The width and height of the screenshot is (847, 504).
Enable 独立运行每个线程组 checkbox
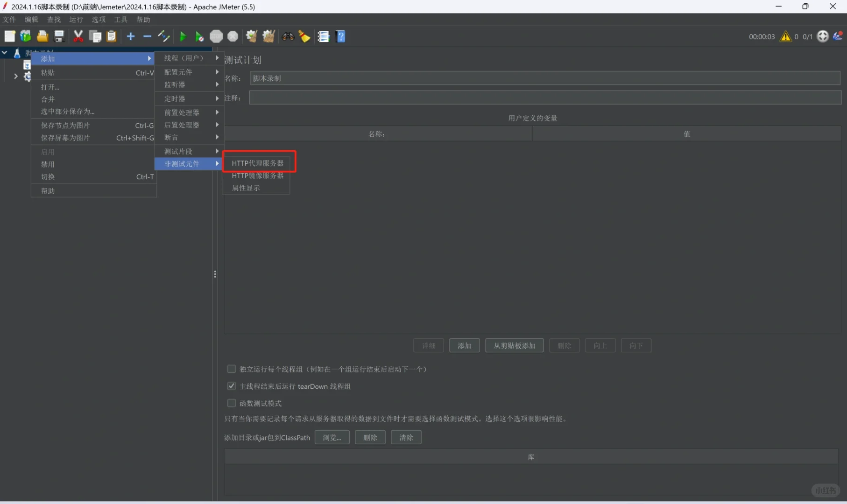click(x=231, y=369)
